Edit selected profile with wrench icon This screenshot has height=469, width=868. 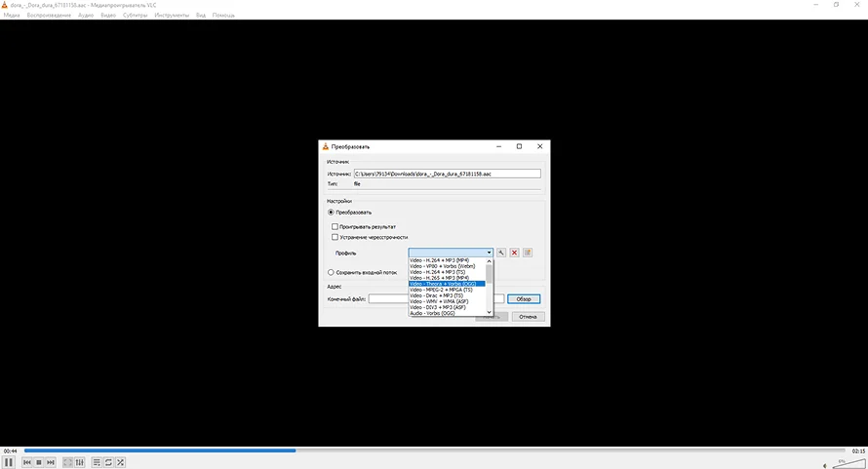501,253
